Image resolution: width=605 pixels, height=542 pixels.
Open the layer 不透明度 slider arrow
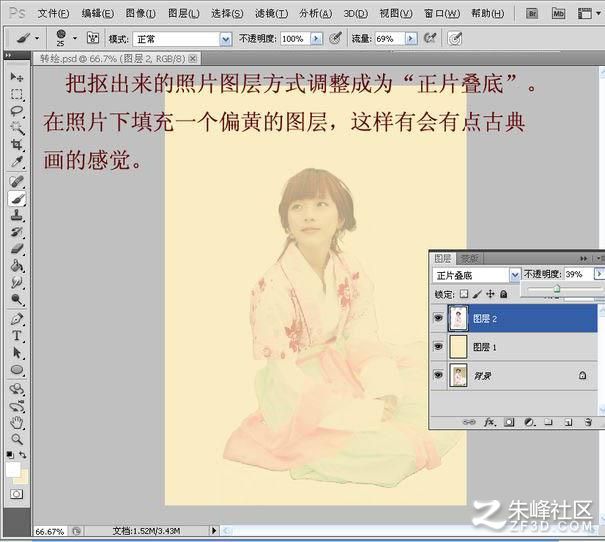tap(599, 274)
